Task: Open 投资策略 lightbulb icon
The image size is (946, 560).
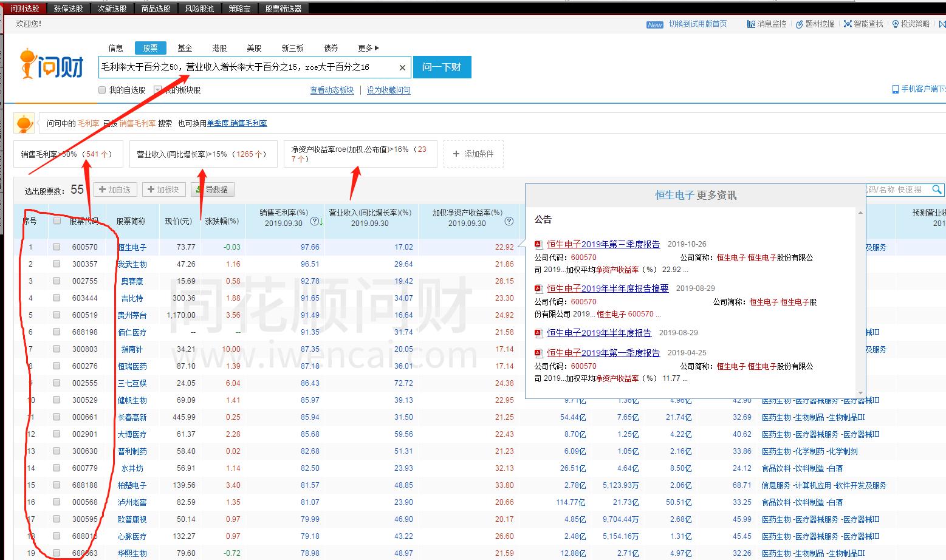Action: pyautogui.click(x=896, y=24)
